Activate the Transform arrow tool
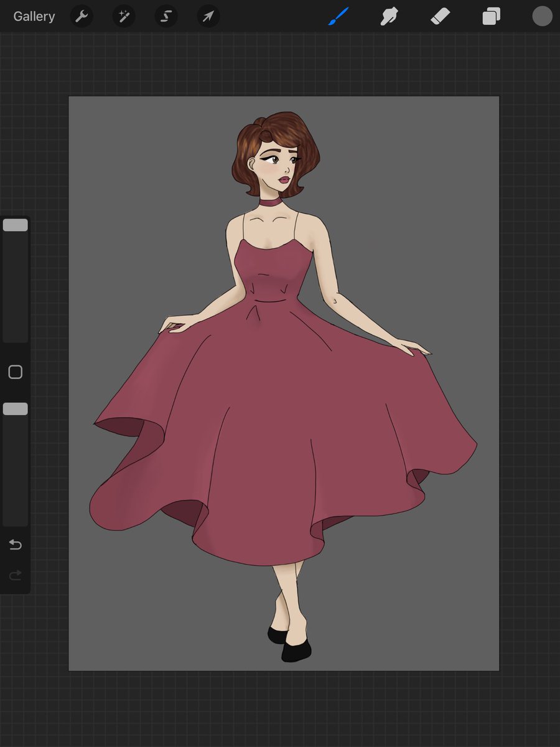This screenshot has width=560, height=747. [x=208, y=17]
